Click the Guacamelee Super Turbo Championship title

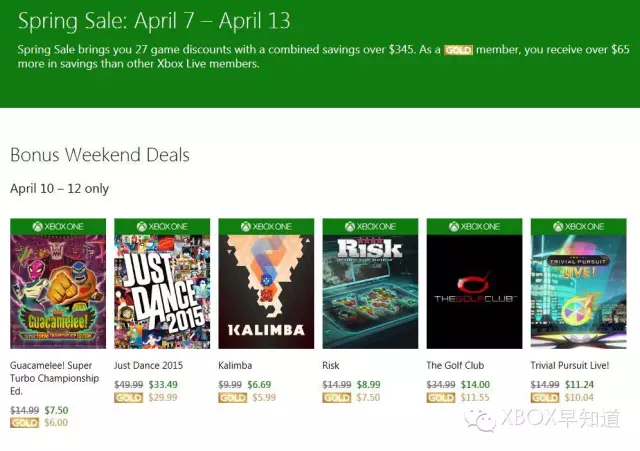point(54,378)
